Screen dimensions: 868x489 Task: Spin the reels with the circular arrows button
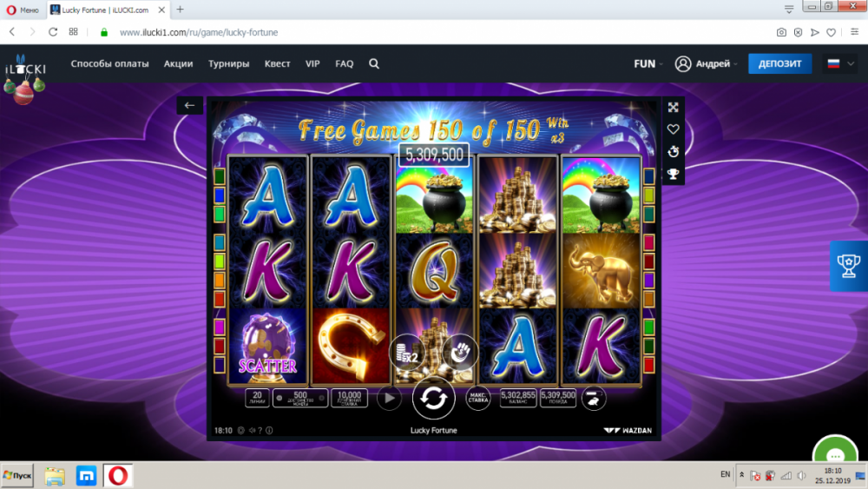pyautogui.click(x=433, y=398)
